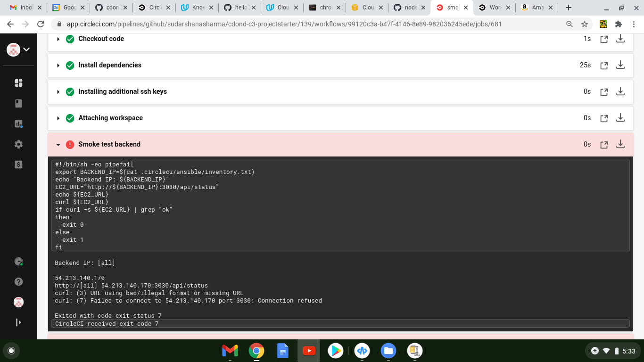Image resolution: width=644 pixels, height=362 pixels.
Task: Switch to the Workflow CircleCI browser tab
Action: (495, 8)
